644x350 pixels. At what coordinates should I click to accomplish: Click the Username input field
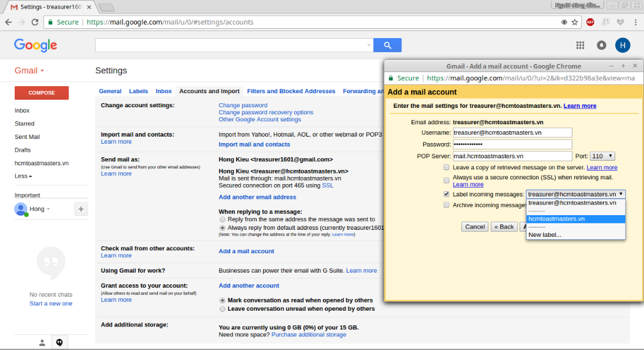coord(512,132)
